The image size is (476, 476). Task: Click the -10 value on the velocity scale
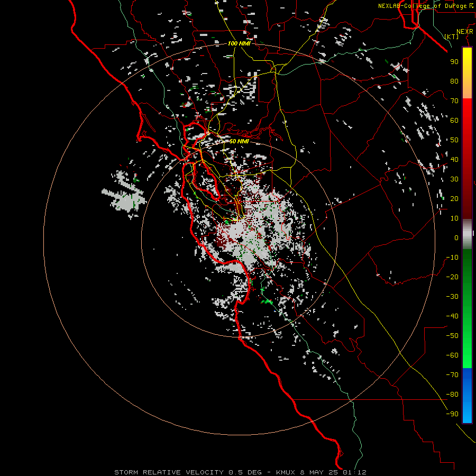coord(452,258)
